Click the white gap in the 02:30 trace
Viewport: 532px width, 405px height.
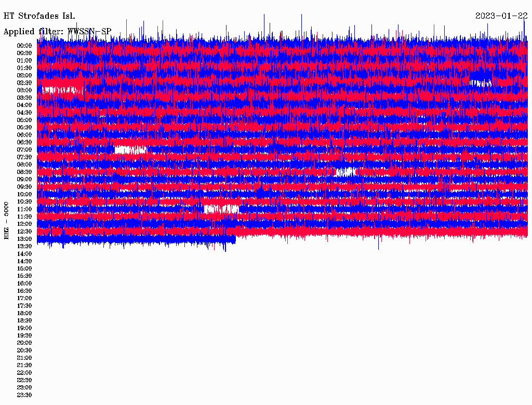click(x=481, y=83)
